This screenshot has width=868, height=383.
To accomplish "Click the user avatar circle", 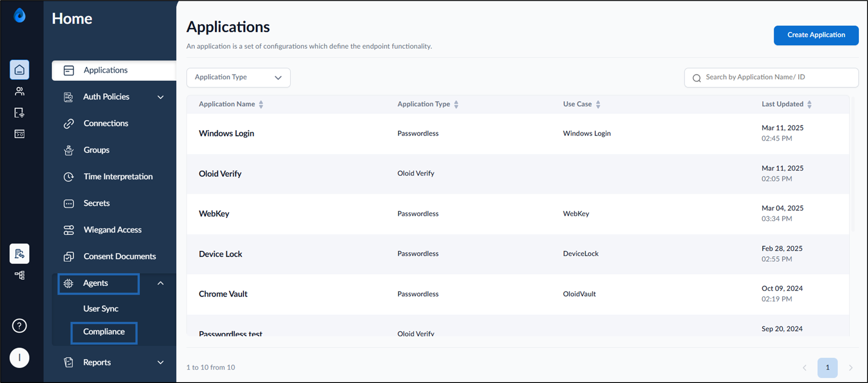I will (20, 358).
